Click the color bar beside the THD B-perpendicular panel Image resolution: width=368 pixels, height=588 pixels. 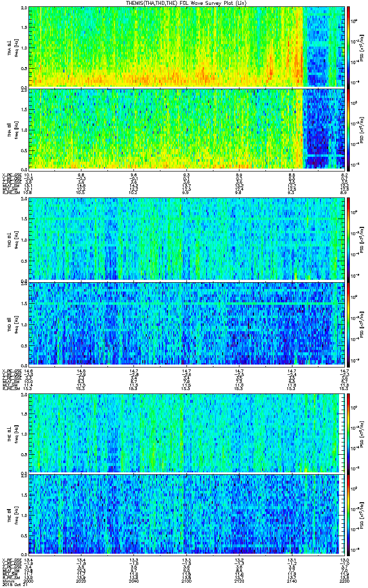[348, 239]
